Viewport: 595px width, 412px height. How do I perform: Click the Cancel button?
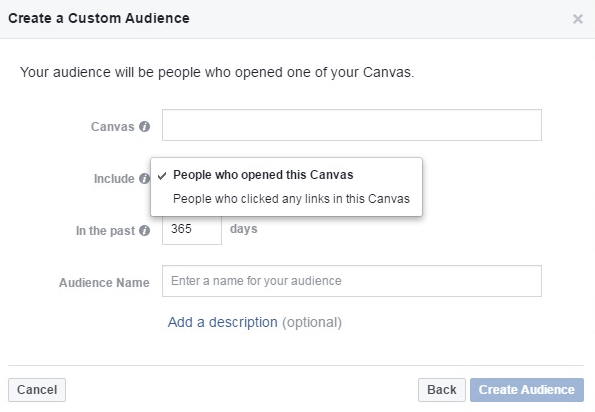37,390
